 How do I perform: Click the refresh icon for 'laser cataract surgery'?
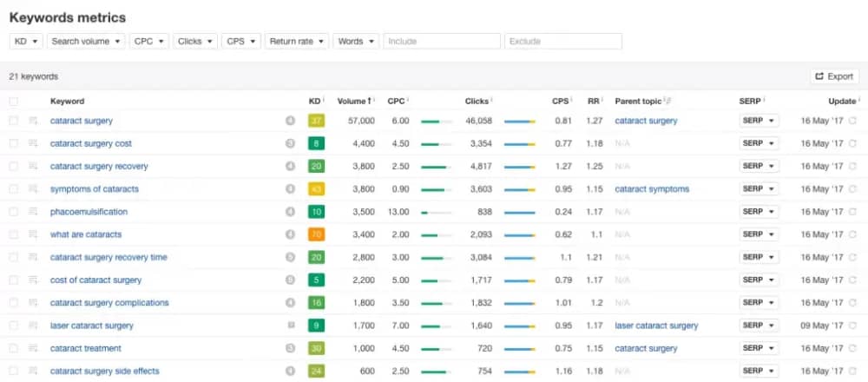(x=852, y=326)
